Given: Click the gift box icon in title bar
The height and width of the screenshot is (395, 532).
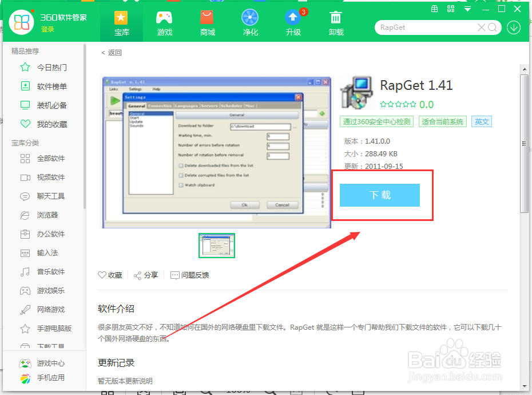Looking at the screenshot, I should coord(434,9).
